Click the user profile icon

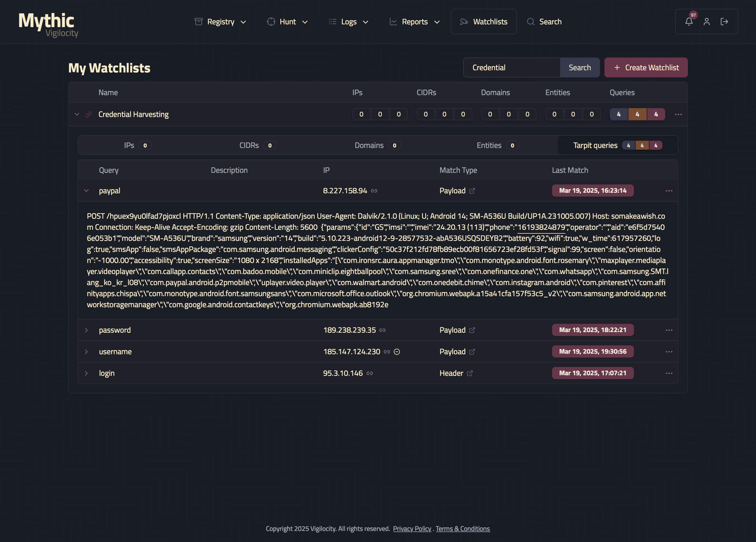click(706, 22)
